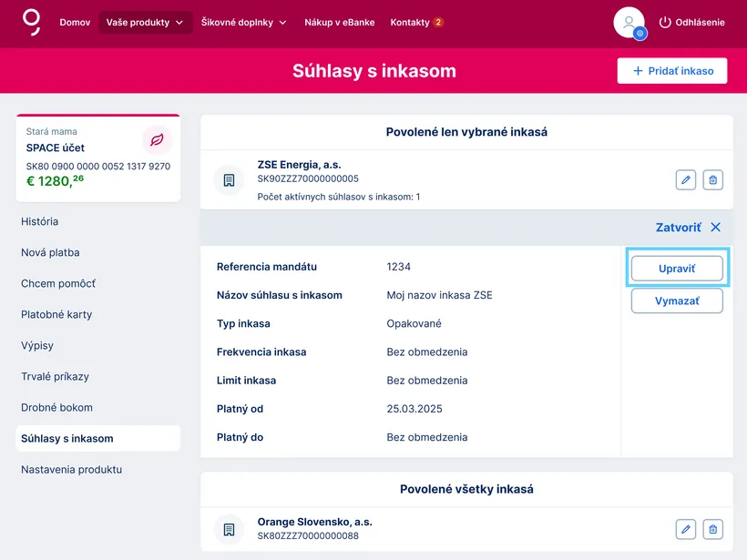Collapse details with Zatvoriť
The height and width of the screenshot is (560, 747).
[x=688, y=228]
